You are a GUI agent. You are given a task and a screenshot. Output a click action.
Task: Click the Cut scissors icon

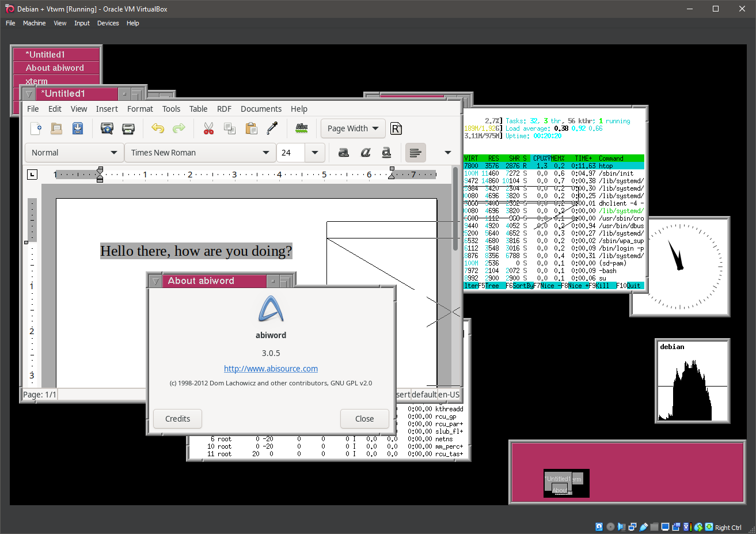(208, 128)
